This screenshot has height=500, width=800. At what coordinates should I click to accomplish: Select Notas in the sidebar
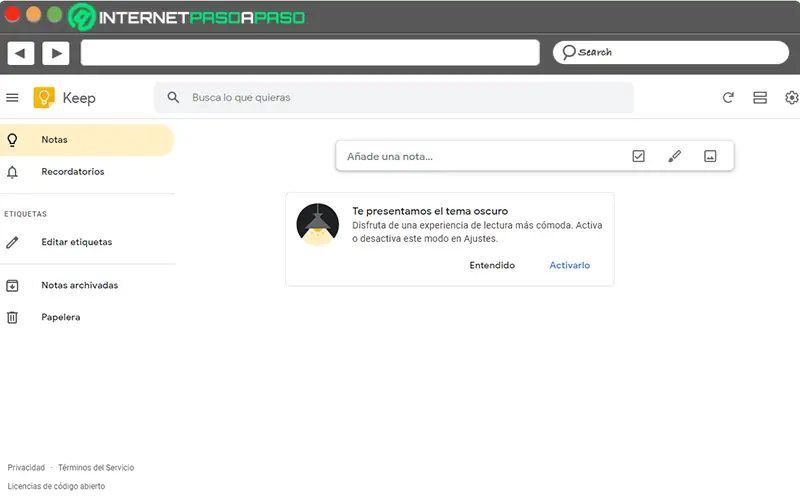point(87,140)
